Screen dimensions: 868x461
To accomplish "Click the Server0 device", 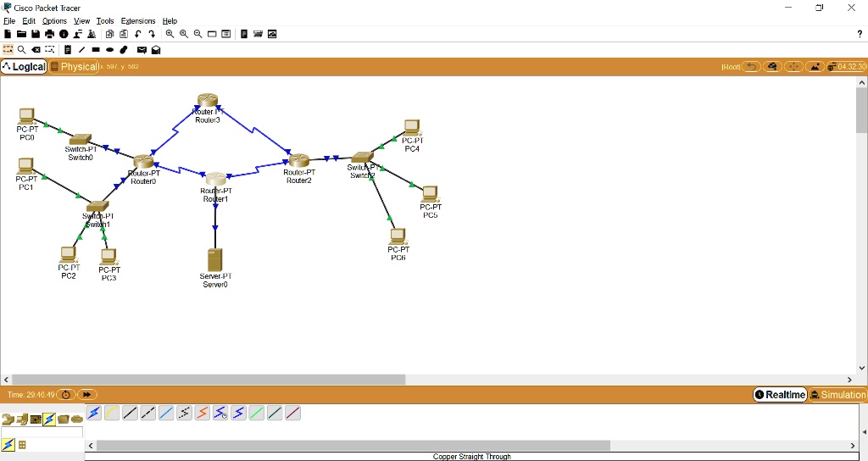I will click(214, 260).
